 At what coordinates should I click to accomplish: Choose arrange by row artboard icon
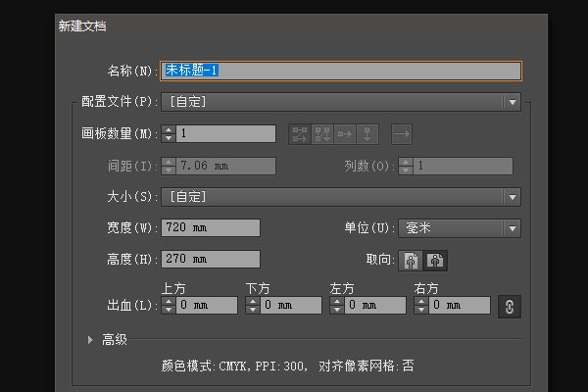tap(345, 134)
